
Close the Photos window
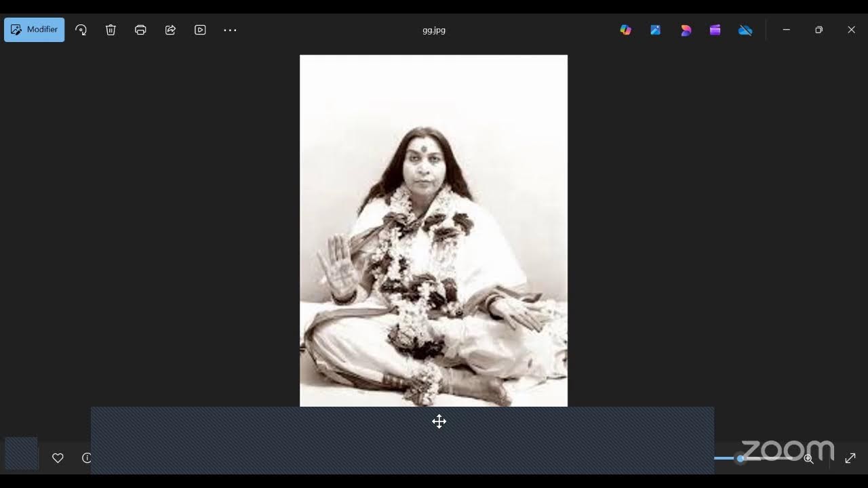tap(851, 30)
